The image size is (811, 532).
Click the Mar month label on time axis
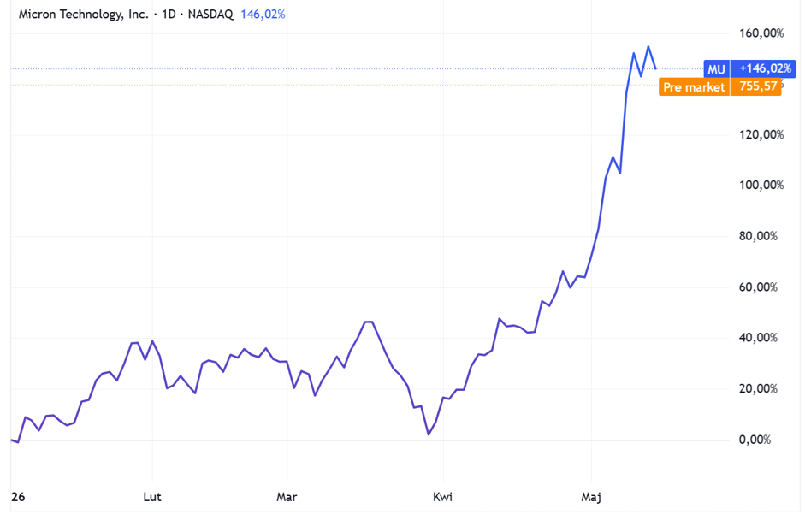coord(287,498)
